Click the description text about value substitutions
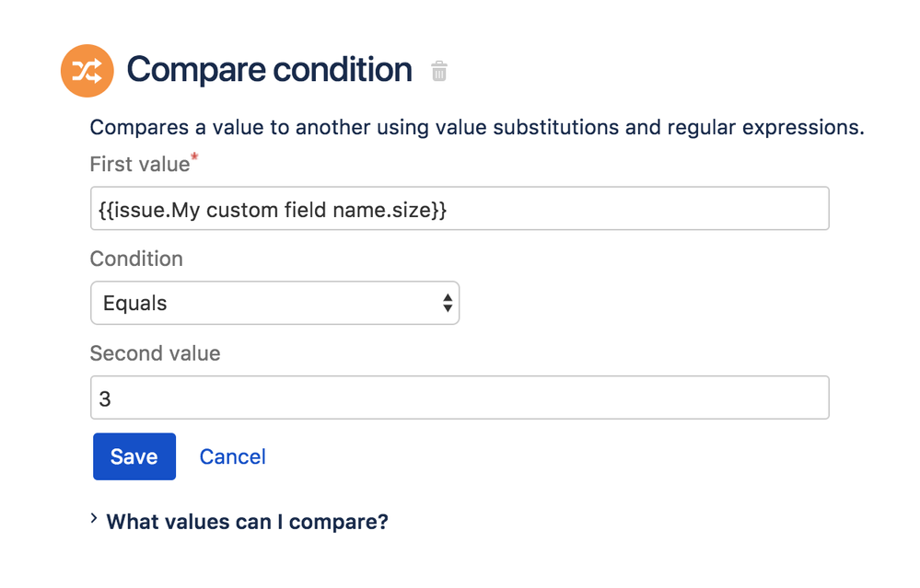The image size is (920, 588). tap(476, 127)
